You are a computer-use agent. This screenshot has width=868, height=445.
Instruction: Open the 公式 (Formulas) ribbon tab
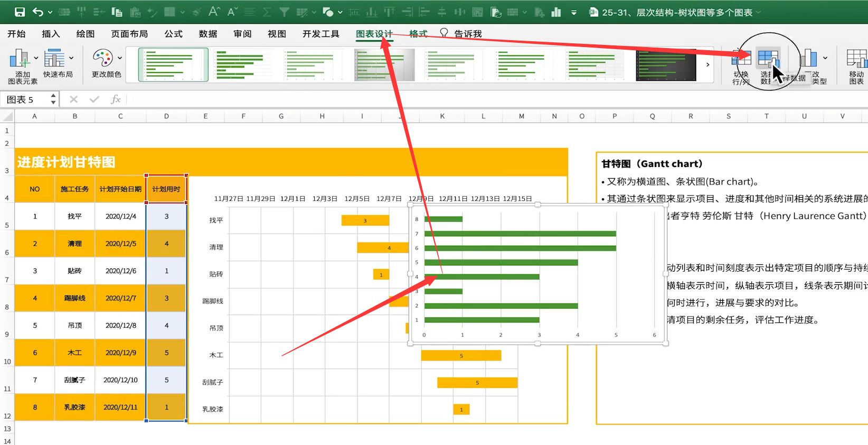point(173,34)
